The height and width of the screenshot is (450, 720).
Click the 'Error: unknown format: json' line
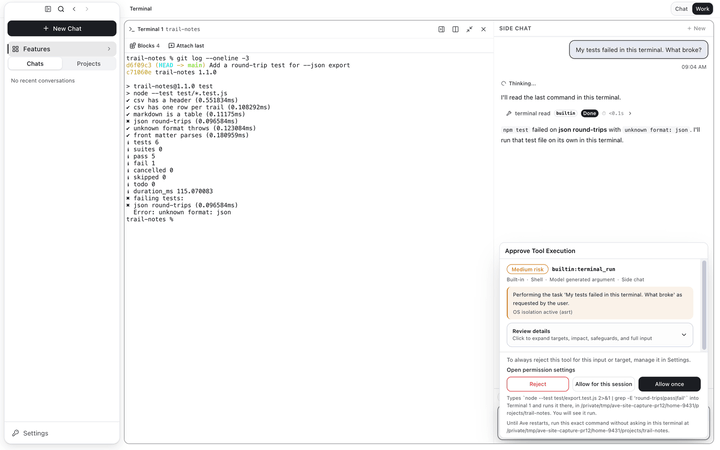[182, 212]
